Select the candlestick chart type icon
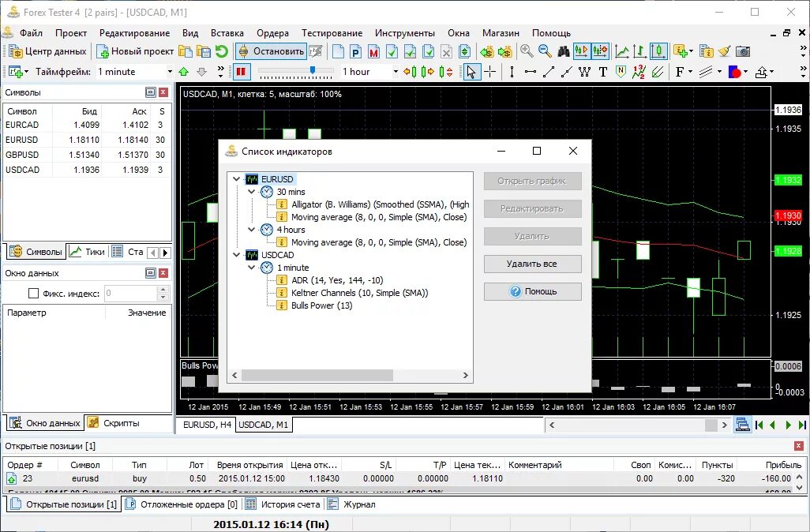 [658, 51]
